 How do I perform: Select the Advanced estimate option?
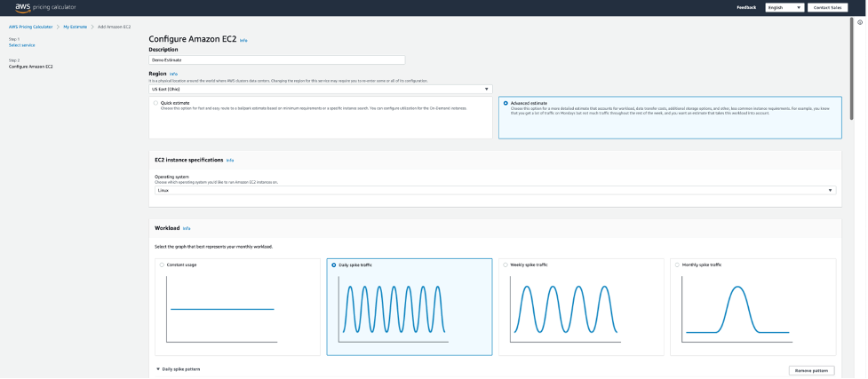506,103
